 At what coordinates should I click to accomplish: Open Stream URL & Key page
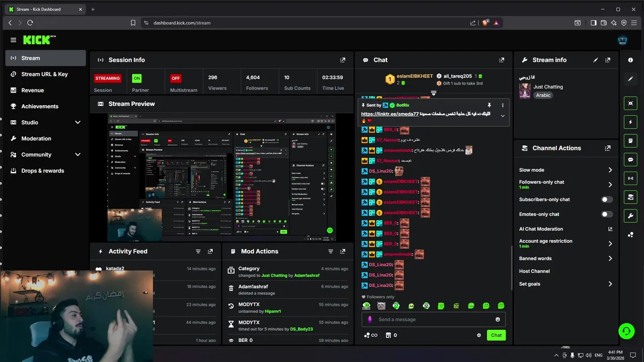pos(46,74)
